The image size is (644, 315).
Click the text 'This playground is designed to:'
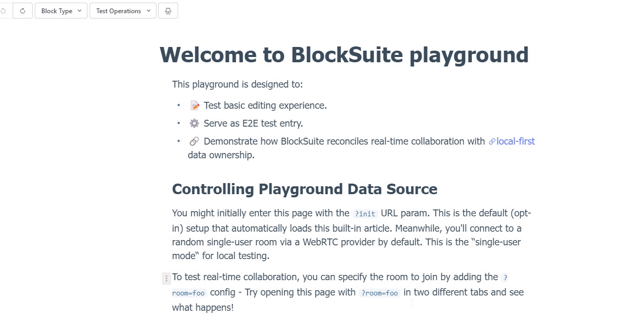(x=238, y=84)
